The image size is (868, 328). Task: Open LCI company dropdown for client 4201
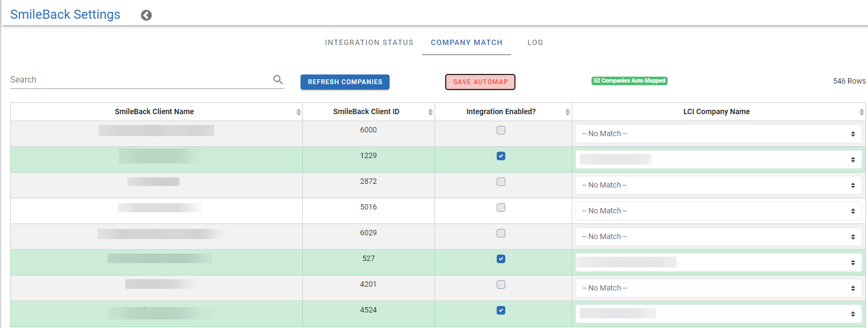tap(719, 288)
